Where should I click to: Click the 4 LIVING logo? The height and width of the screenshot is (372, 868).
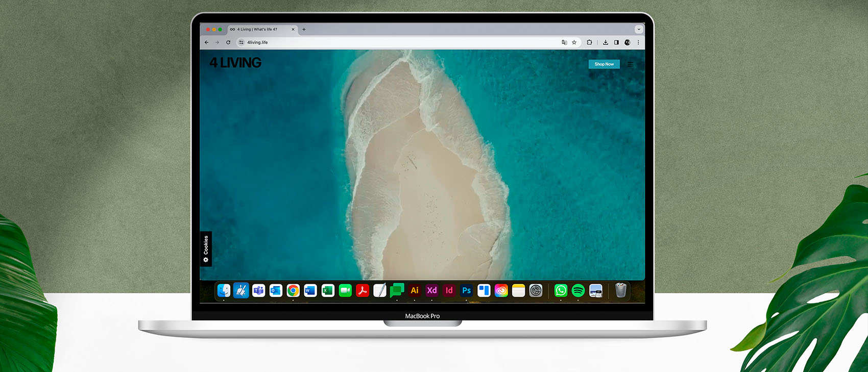pyautogui.click(x=235, y=63)
